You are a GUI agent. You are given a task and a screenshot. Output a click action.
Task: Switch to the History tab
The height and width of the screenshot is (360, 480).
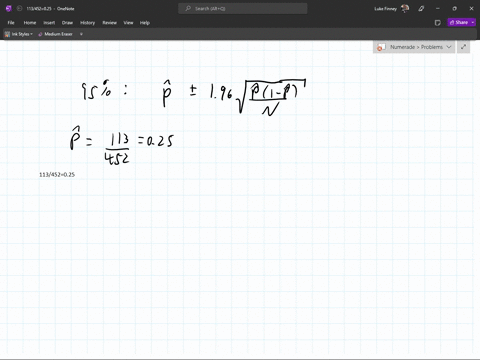87,23
